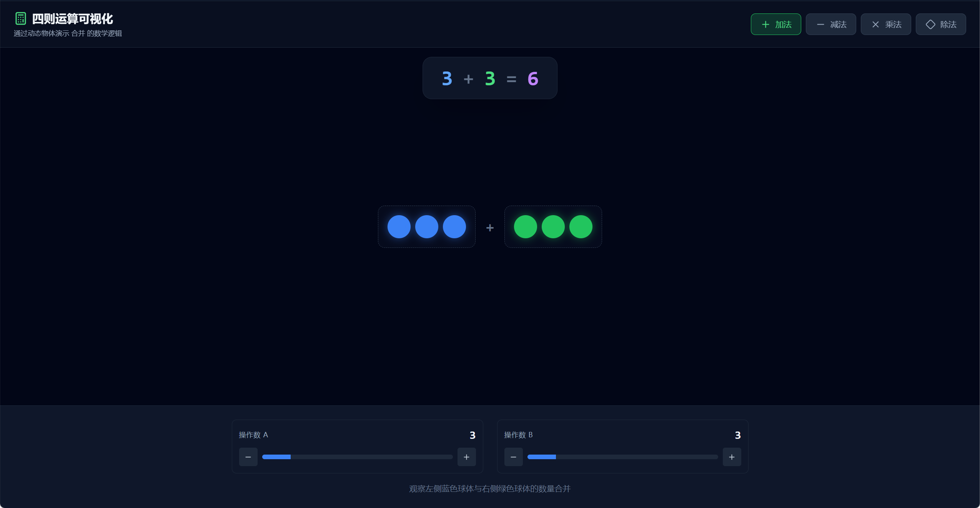Switch to 加法 addition mode

[x=775, y=24]
